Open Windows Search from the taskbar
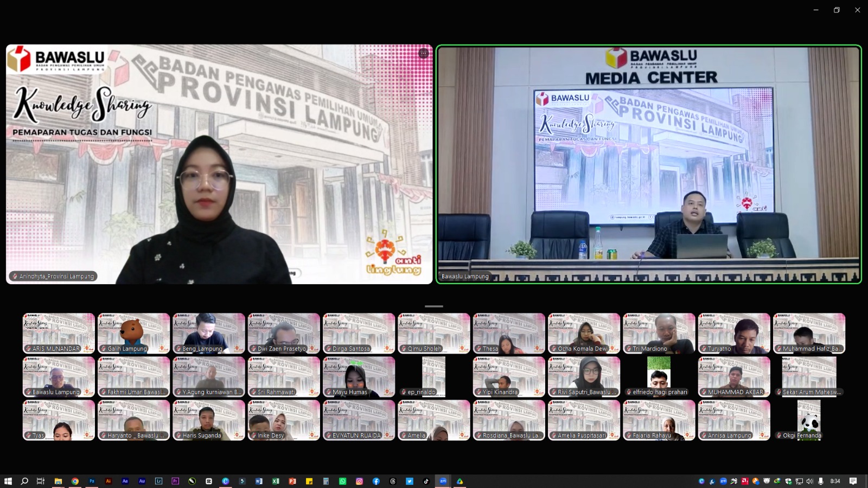Image resolution: width=868 pixels, height=488 pixels. pos(24,481)
